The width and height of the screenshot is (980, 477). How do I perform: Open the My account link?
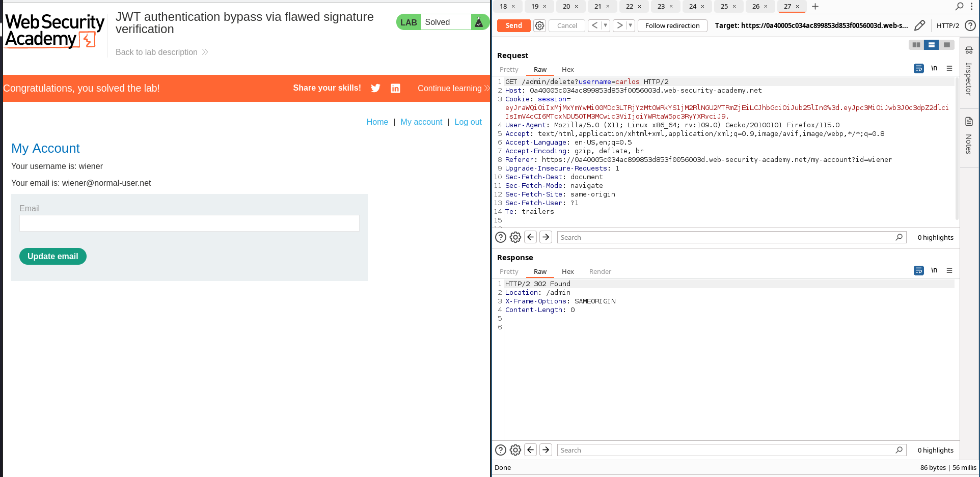click(421, 122)
